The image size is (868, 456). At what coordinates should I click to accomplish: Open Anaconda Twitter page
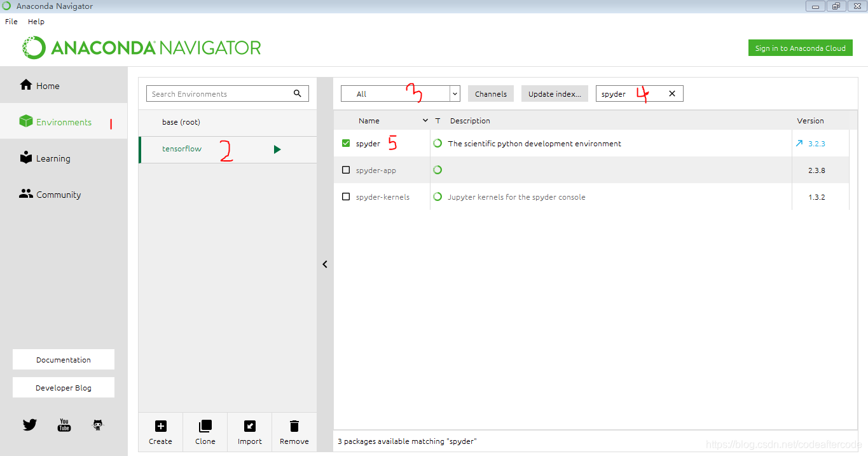[30, 425]
